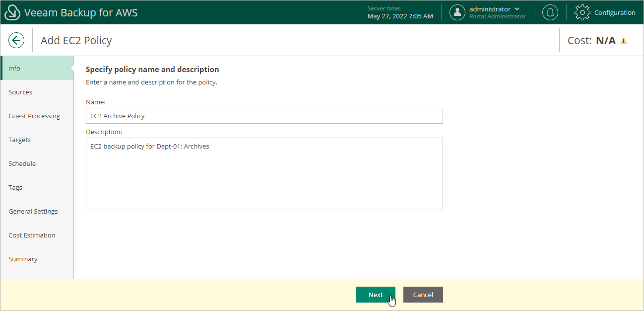Click the policy Name input field
The image size is (644, 311).
point(264,116)
